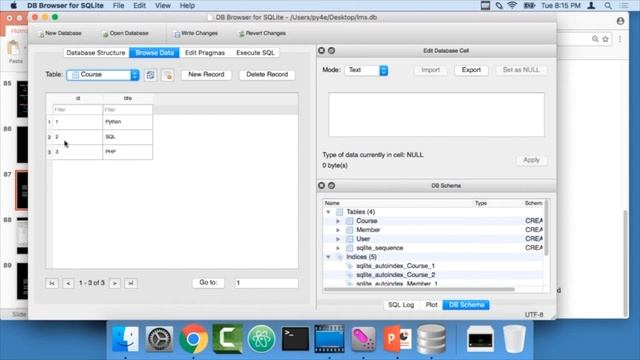The height and width of the screenshot is (360, 640).
Task: Click the bookmark star in background browser
Action: 606,39
